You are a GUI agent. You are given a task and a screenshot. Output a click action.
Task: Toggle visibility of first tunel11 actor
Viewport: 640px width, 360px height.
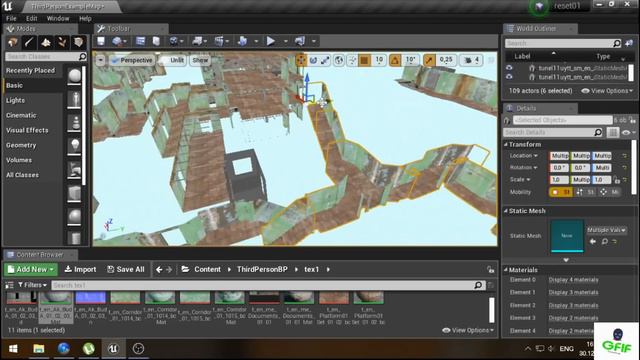coord(509,68)
